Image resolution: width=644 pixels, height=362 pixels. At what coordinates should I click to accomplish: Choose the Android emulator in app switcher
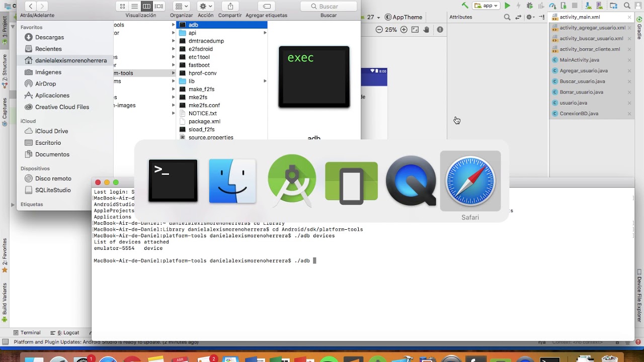351,183
